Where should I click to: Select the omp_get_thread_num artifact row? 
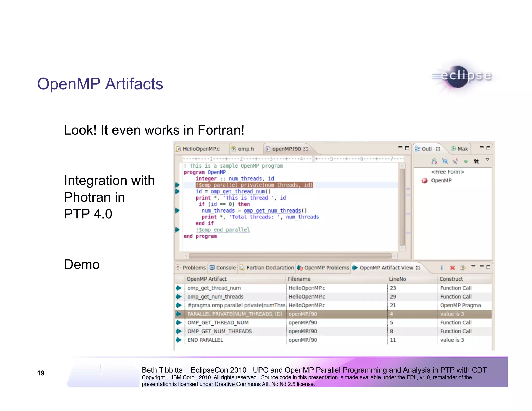(x=333, y=288)
